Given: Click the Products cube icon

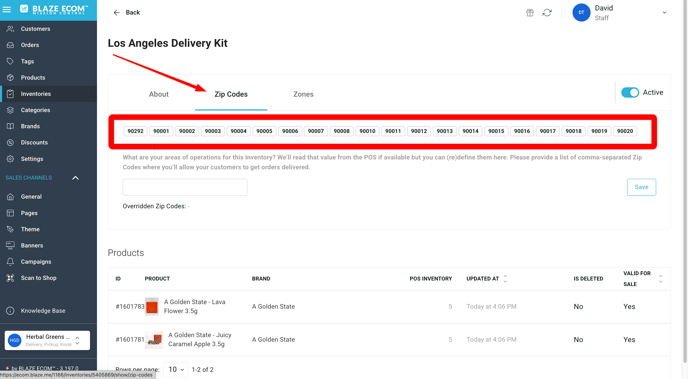Looking at the screenshot, I should [10, 78].
